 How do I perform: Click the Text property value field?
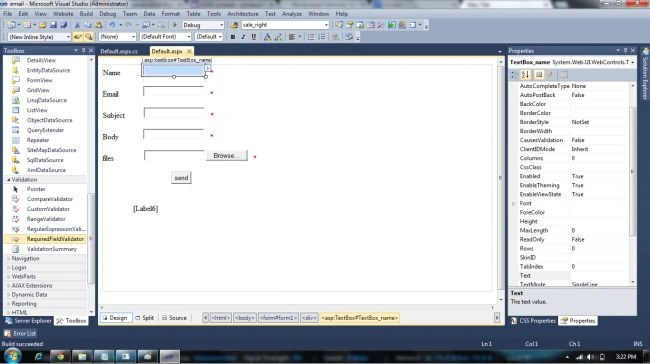click(x=600, y=276)
